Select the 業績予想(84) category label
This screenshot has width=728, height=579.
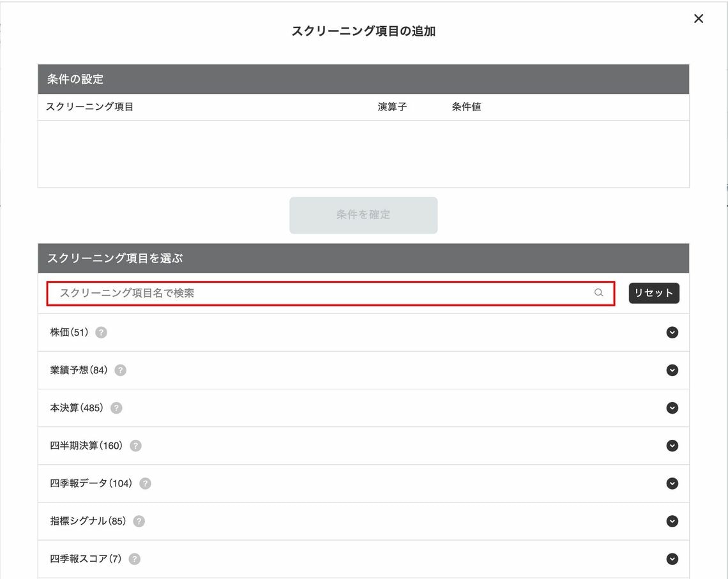point(79,370)
